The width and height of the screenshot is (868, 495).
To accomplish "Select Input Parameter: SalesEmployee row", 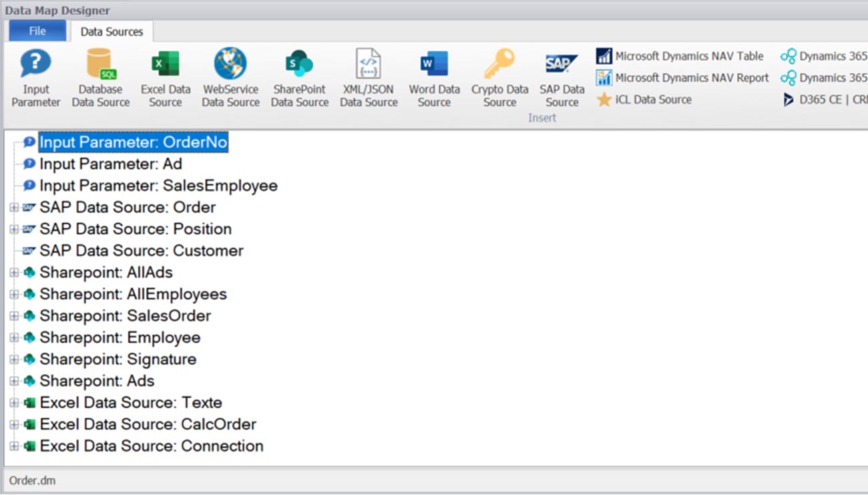I will coord(159,186).
